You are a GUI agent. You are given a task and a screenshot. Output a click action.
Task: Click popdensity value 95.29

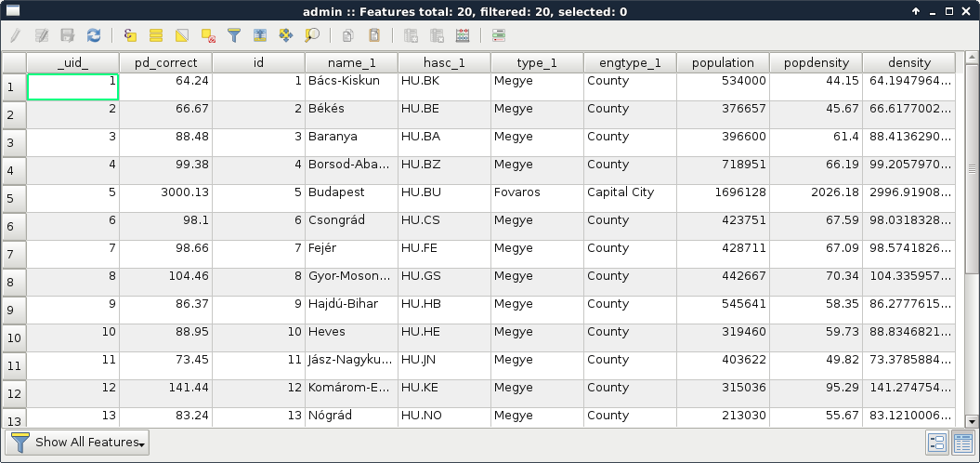tap(817, 393)
